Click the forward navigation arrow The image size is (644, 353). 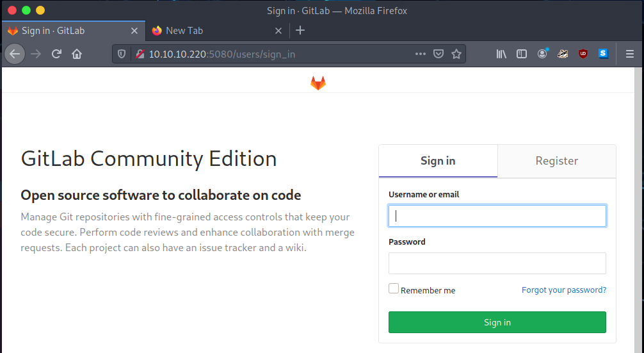coord(36,54)
